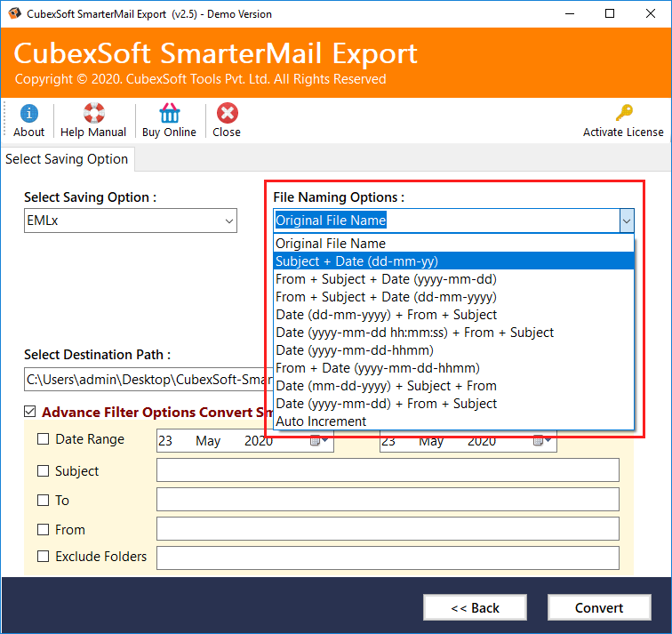The width and height of the screenshot is (672, 634).
Task: Choose Subject + Date (dd-mm-yy) option
Action: coord(453,261)
